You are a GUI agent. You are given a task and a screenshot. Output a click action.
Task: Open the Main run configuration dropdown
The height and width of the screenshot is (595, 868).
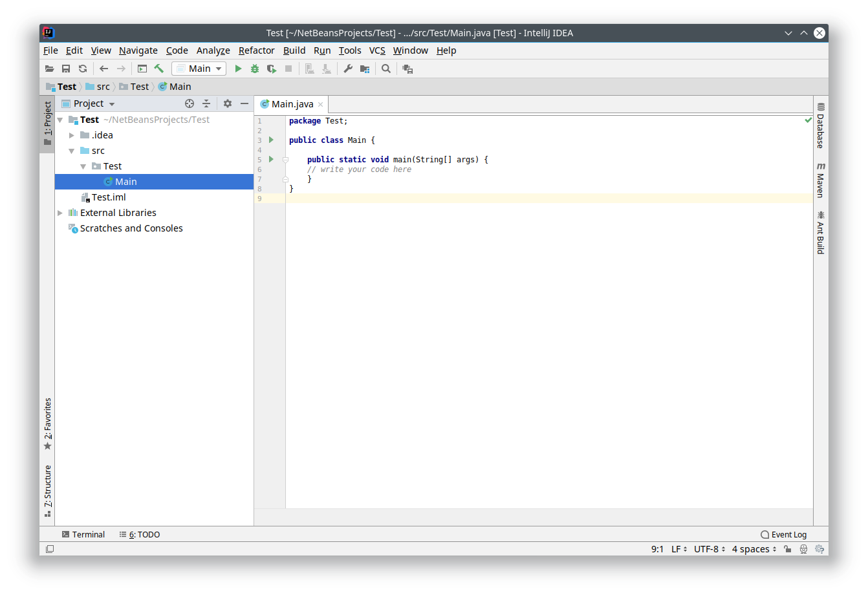tap(199, 69)
